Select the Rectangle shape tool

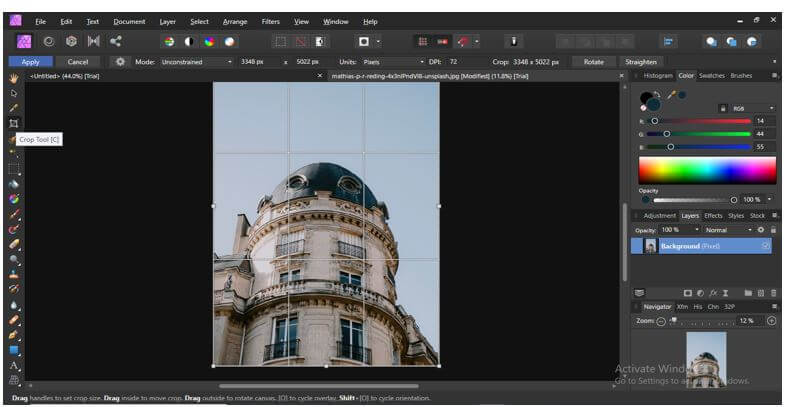pyautogui.click(x=14, y=350)
